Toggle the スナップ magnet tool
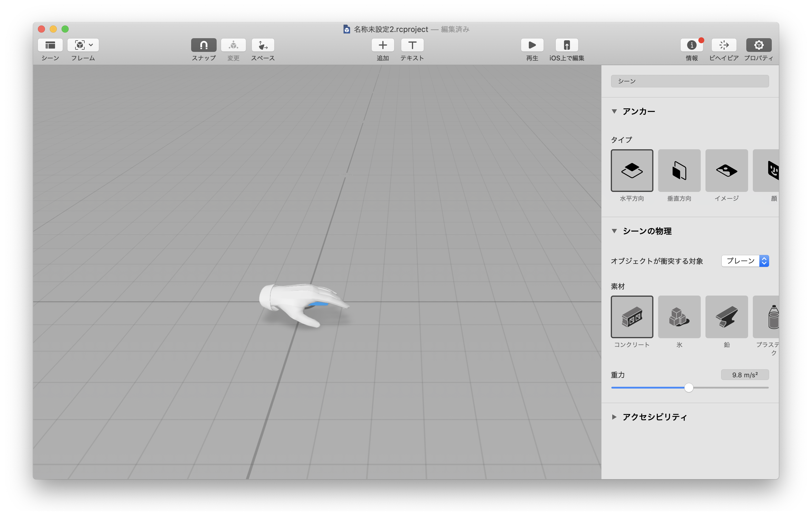Screen dimensions: 812x523 tap(204, 45)
